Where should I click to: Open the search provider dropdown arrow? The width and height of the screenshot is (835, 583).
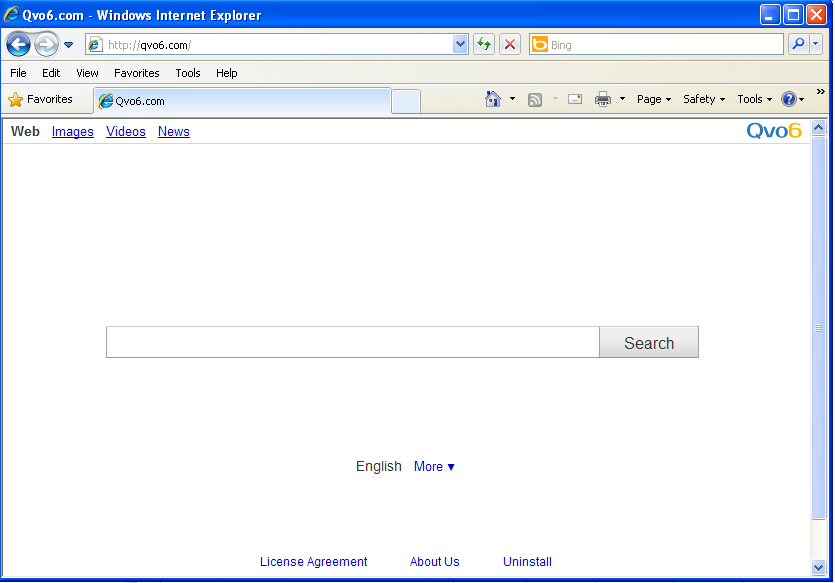(x=816, y=44)
